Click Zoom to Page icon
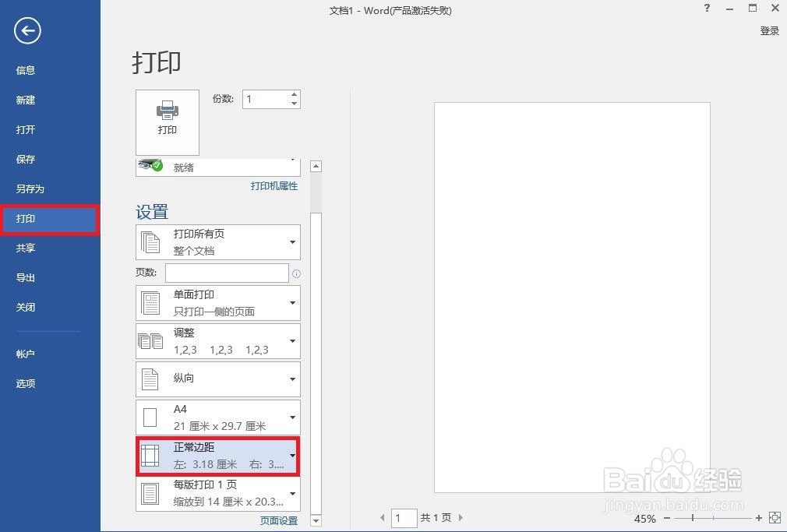Screen dimensions: 787x532 (775, 517)
